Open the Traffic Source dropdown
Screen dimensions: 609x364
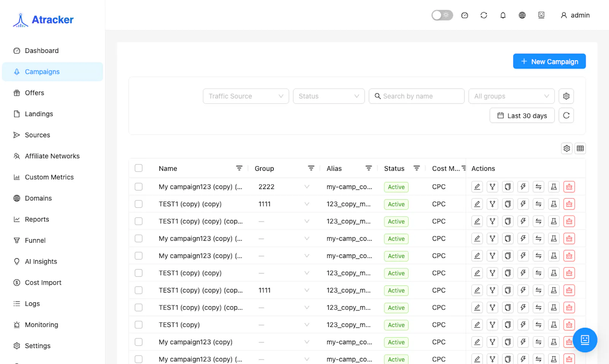pos(246,96)
